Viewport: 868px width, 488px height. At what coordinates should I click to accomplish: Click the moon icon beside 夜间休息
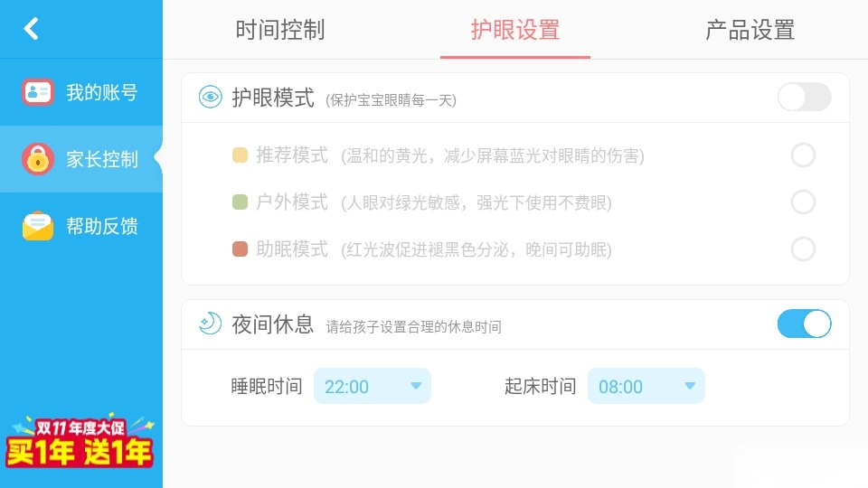tap(211, 324)
